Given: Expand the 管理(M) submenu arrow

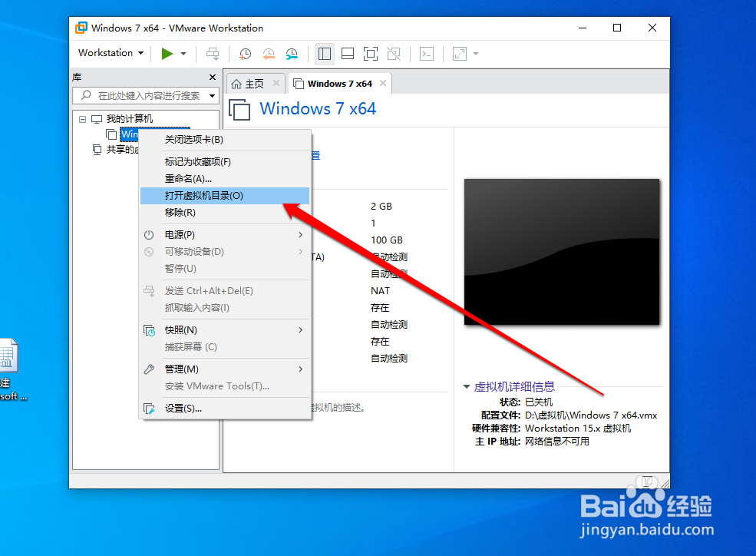Looking at the screenshot, I should tap(300, 369).
